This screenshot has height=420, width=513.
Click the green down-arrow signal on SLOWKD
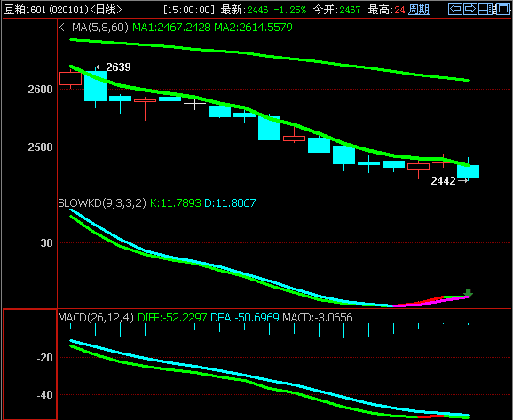click(469, 292)
